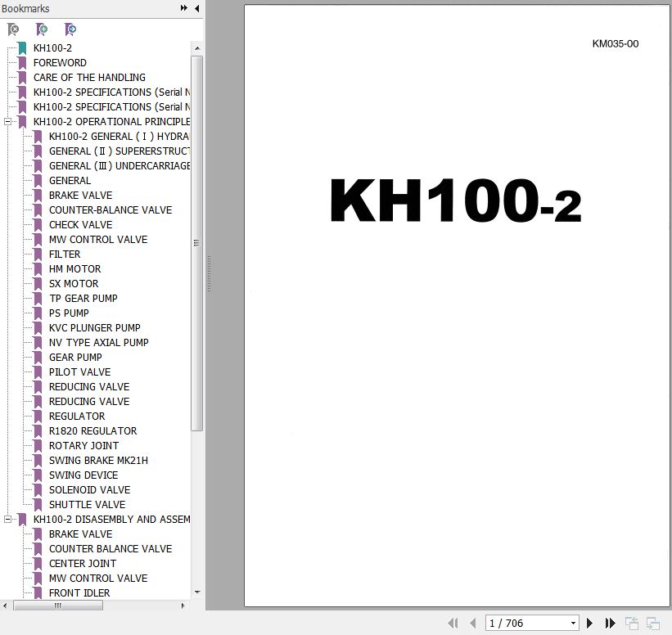
Task: Click bookmarks vertical scrollbar up arrow
Action: [x=197, y=48]
